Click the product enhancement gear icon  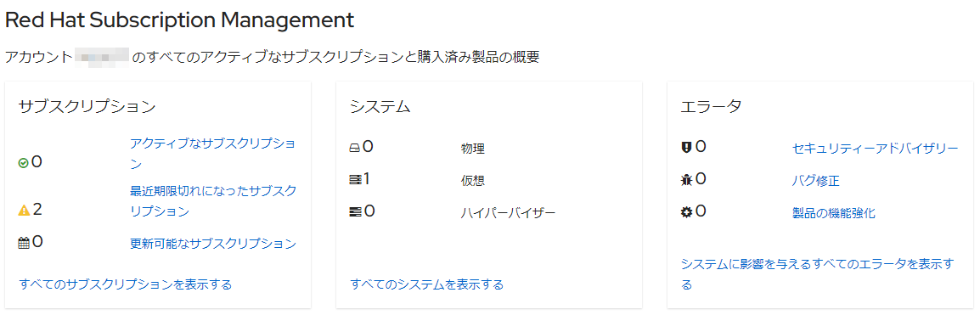coord(686,212)
